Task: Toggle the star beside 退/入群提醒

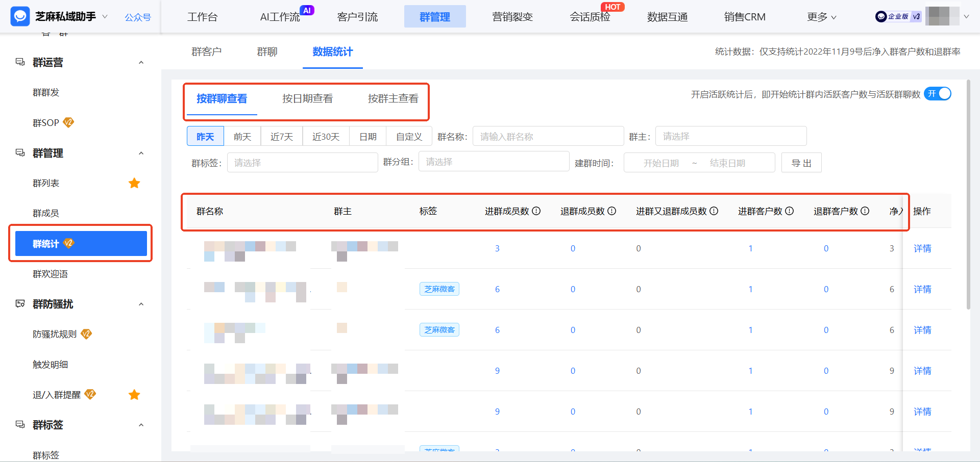Action: point(134,394)
